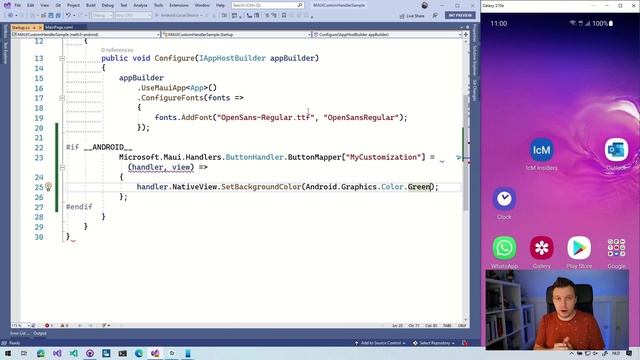Open the IcM Insiders app on the phone
This screenshot has width=640, height=360.
tap(541, 154)
